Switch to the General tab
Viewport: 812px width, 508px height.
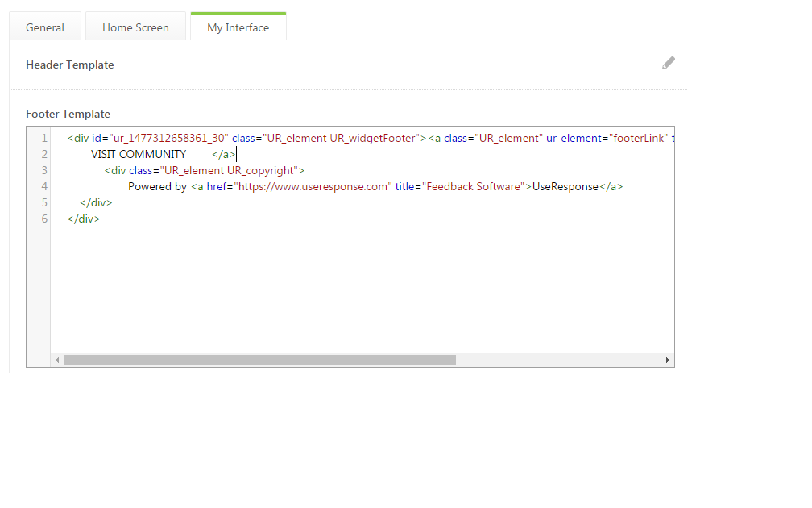click(x=45, y=27)
